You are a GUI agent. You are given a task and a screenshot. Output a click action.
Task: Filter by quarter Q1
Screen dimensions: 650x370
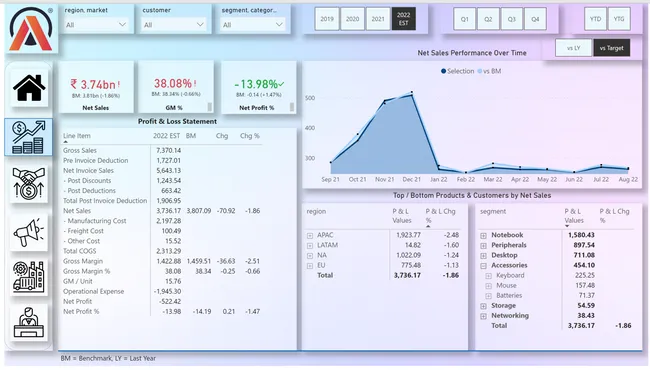pos(465,19)
